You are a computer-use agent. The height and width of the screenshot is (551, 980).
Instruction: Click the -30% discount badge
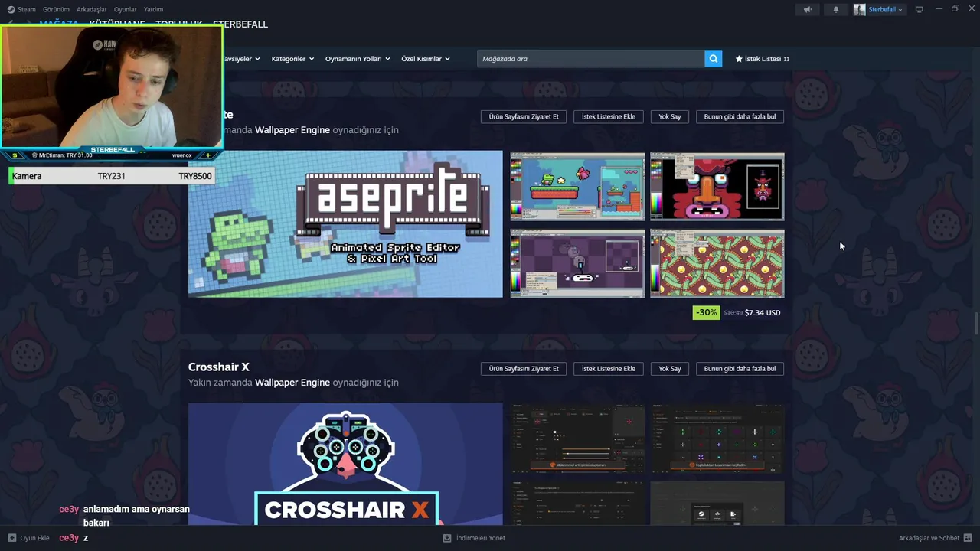(x=706, y=312)
